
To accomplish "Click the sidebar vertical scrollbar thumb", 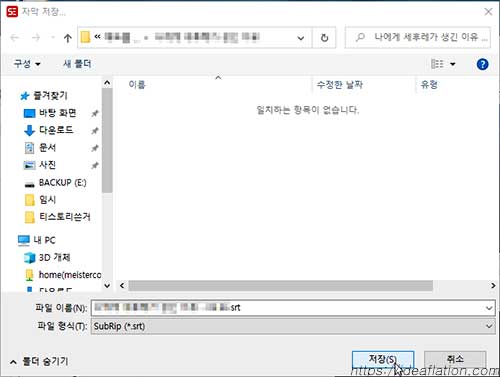I will 107,140.
